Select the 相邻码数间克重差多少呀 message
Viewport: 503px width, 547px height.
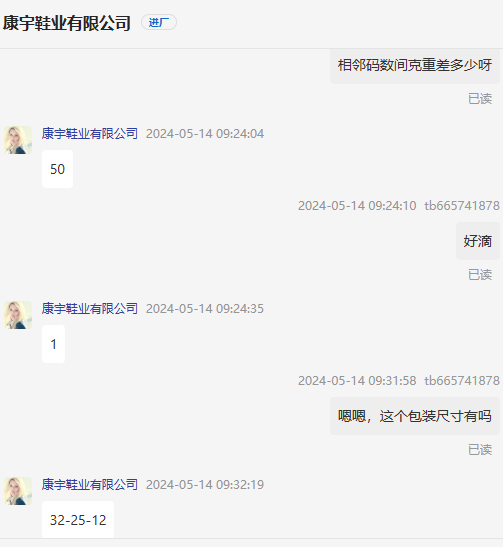pyautogui.click(x=415, y=65)
